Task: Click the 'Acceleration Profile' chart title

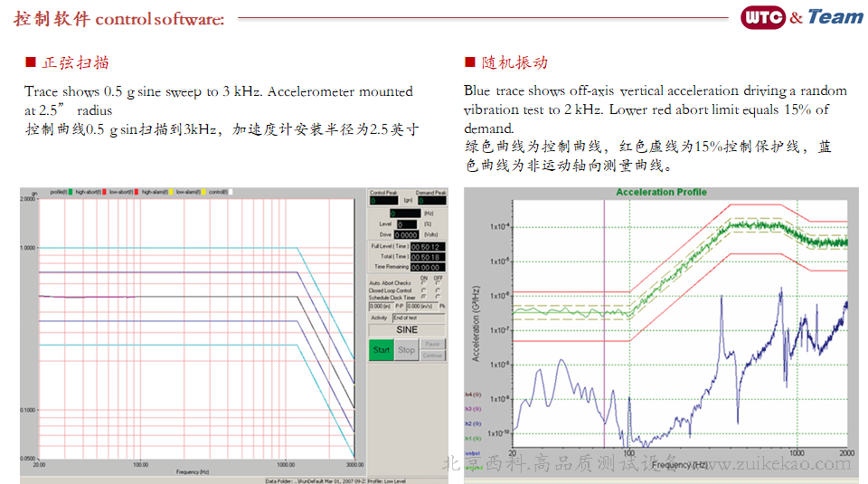Action: click(662, 192)
